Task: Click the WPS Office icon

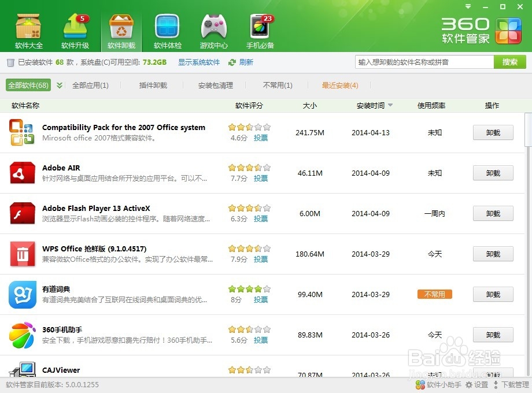Action: pyautogui.click(x=23, y=254)
